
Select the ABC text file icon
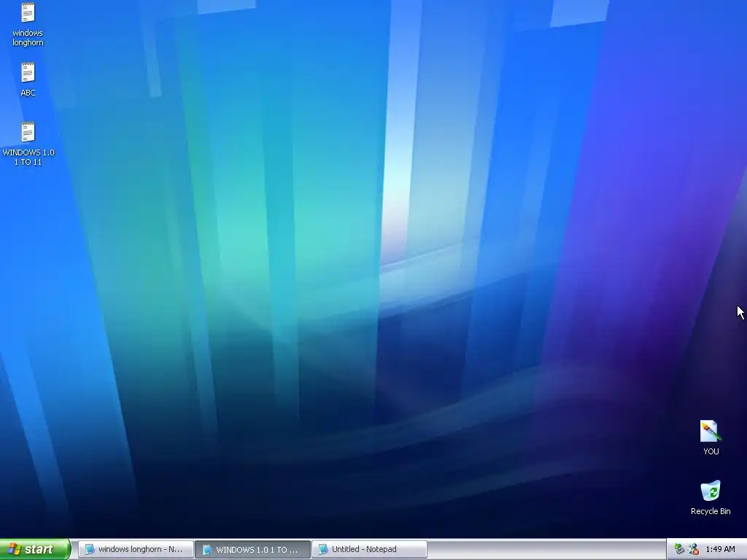[x=28, y=73]
